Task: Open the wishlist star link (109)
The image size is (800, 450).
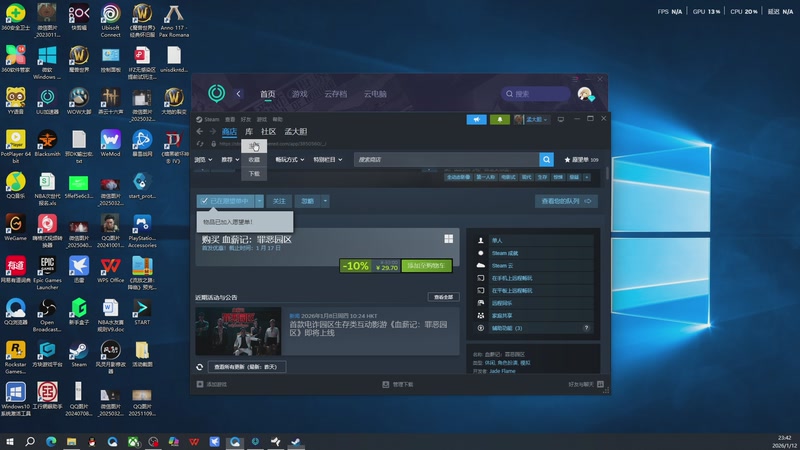Action: pos(581,160)
